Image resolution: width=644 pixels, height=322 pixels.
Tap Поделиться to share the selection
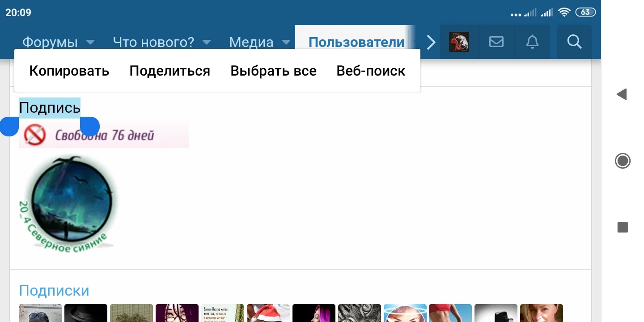(169, 70)
